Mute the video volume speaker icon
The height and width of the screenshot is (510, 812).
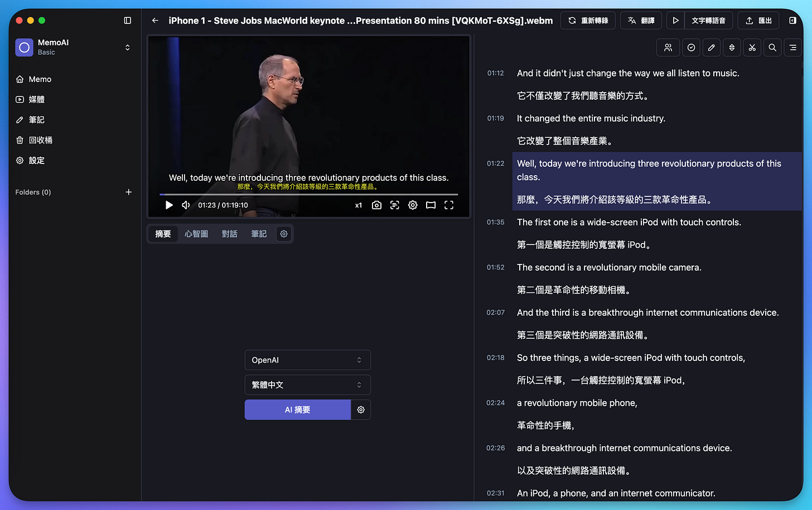186,205
